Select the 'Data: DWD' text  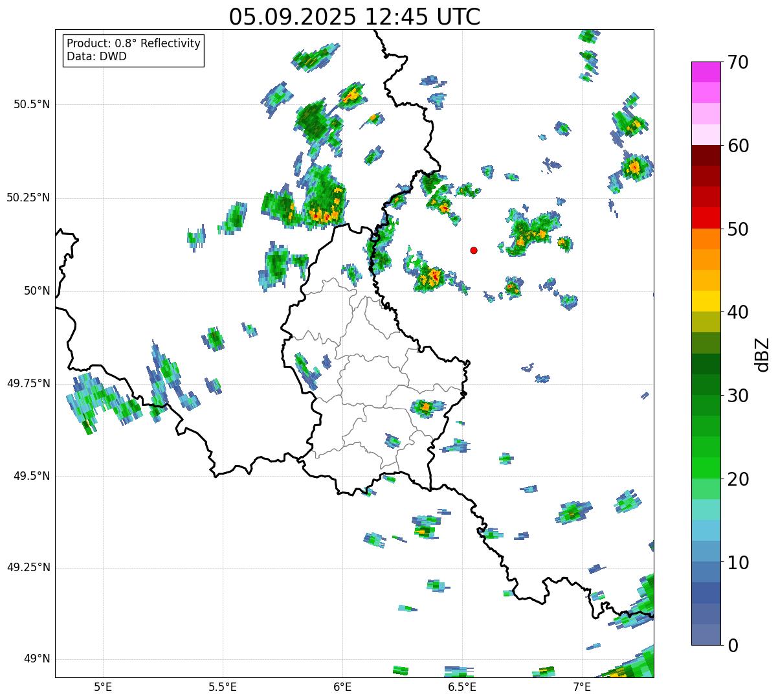pyautogui.click(x=96, y=56)
